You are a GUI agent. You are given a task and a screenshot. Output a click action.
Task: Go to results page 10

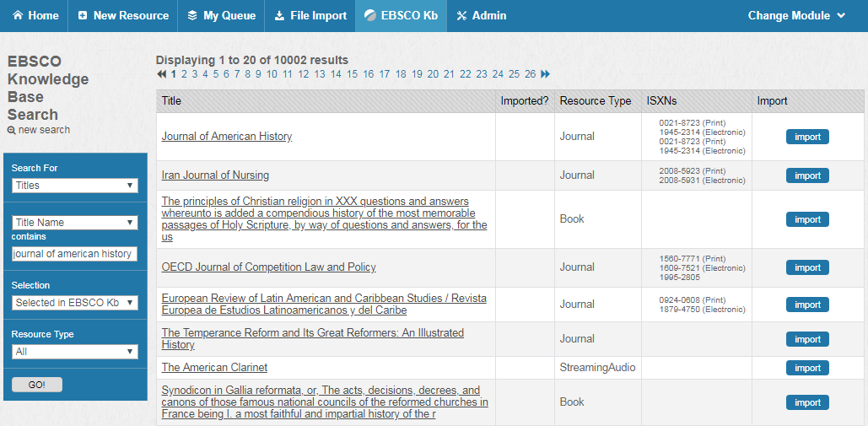tap(272, 74)
